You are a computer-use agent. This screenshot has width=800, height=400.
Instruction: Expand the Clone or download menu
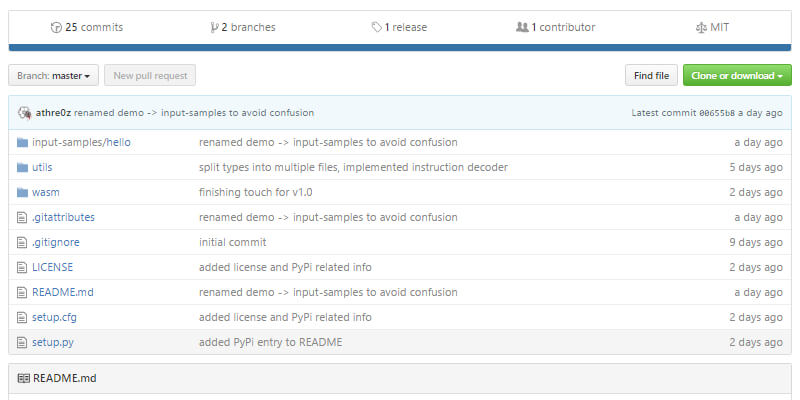click(737, 75)
